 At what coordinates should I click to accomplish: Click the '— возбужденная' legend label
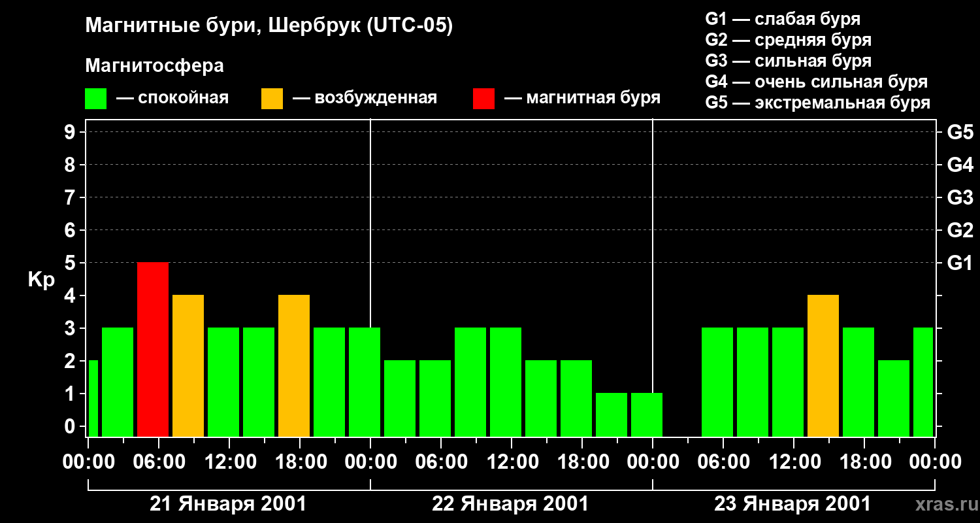pyautogui.click(x=365, y=99)
